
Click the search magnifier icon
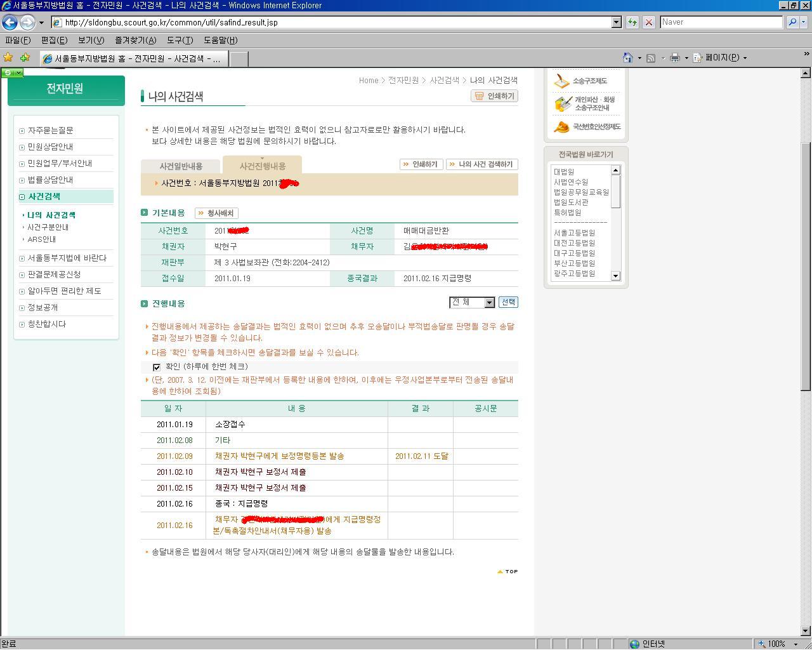click(x=792, y=22)
